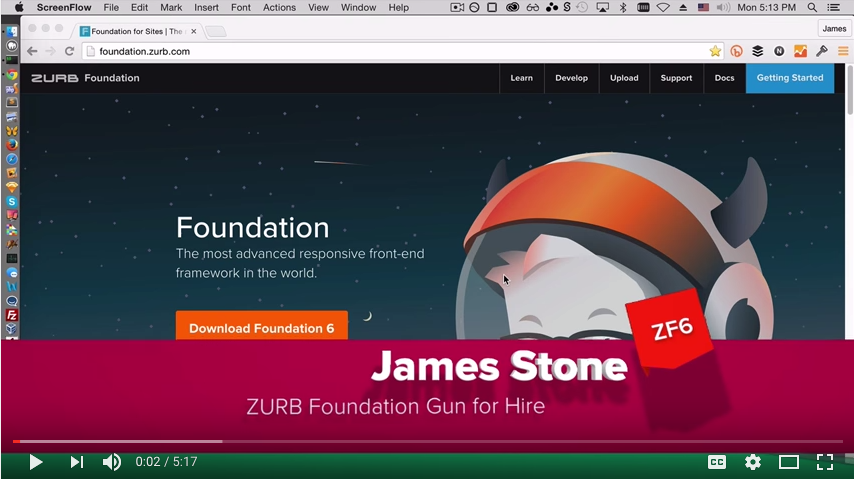Expand the Support navigation item
This screenshot has width=854, height=479.
676,78
